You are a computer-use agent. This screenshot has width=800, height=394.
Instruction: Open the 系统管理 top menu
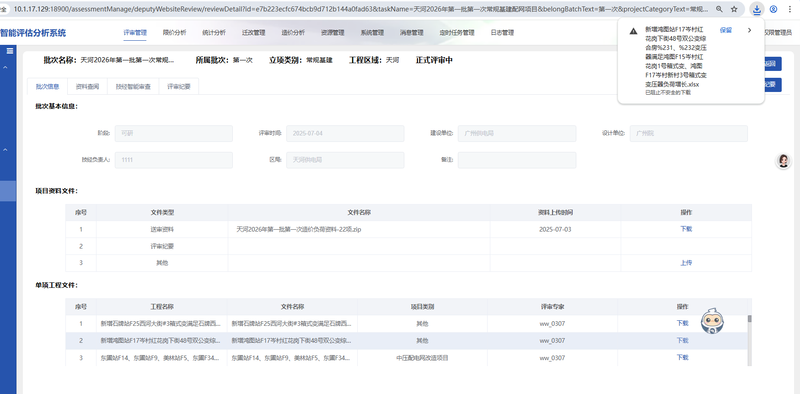372,32
